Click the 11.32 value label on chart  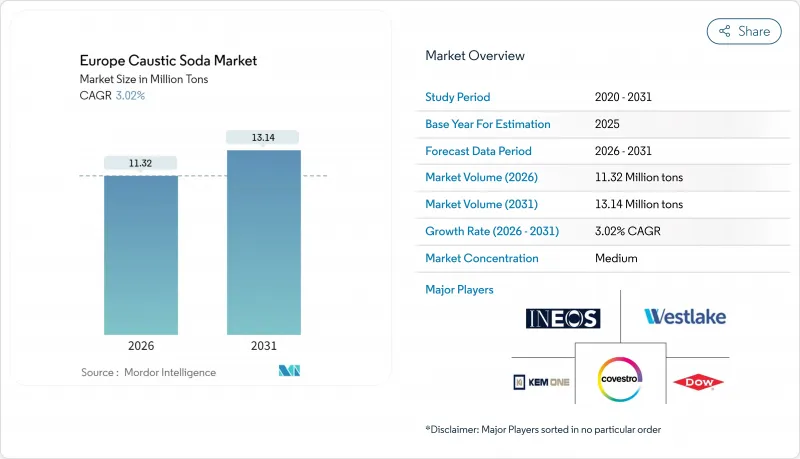(141, 162)
